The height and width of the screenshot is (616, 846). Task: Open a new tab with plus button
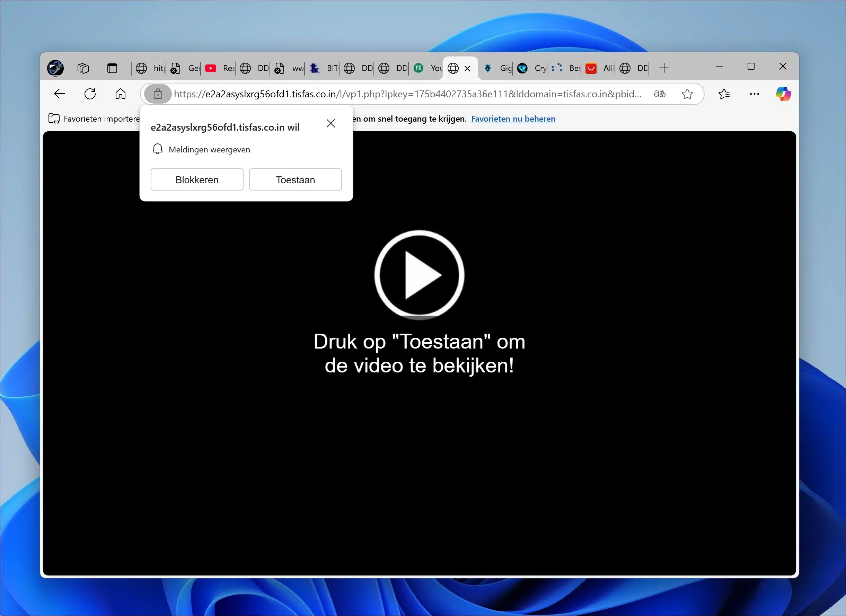(x=664, y=68)
